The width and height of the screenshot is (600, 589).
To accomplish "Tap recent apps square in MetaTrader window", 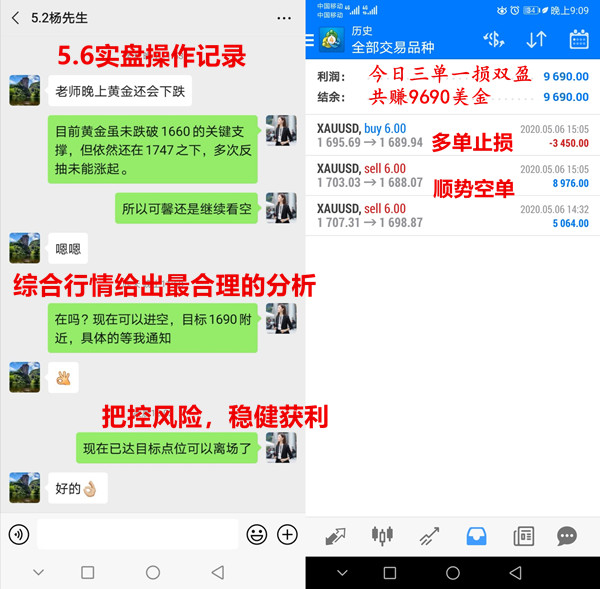I will coord(390,573).
